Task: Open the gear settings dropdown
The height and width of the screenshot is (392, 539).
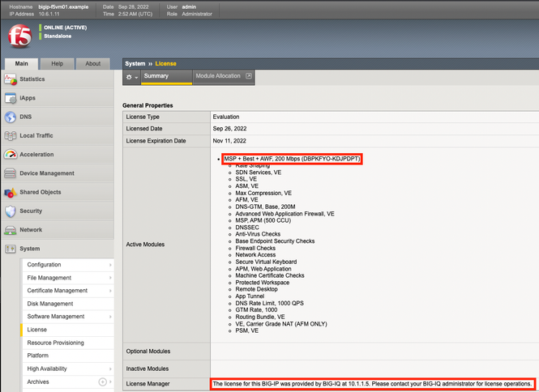Action: tap(131, 77)
